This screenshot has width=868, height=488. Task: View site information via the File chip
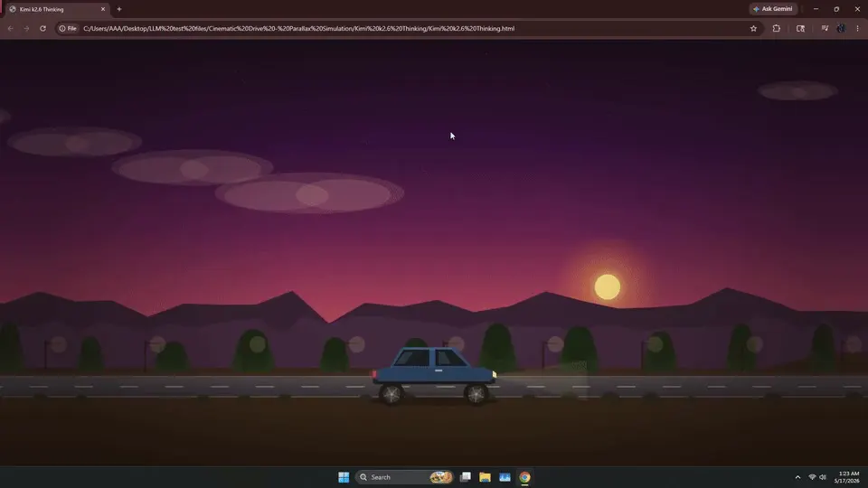point(68,28)
